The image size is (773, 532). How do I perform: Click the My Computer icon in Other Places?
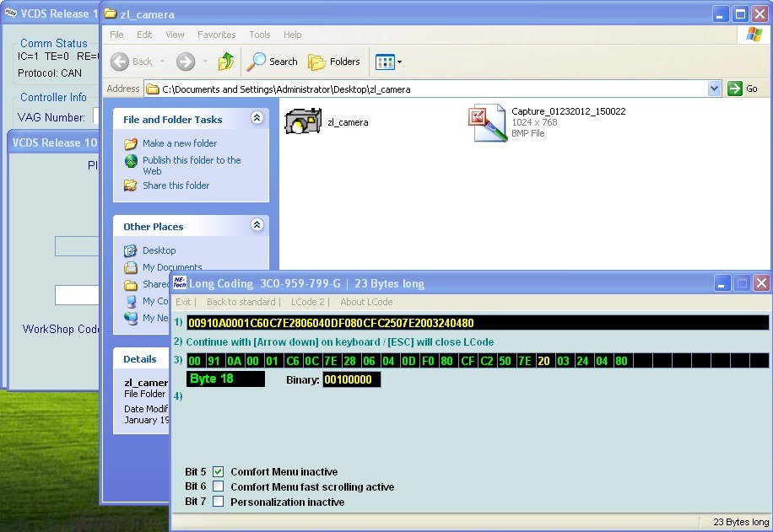131,301
